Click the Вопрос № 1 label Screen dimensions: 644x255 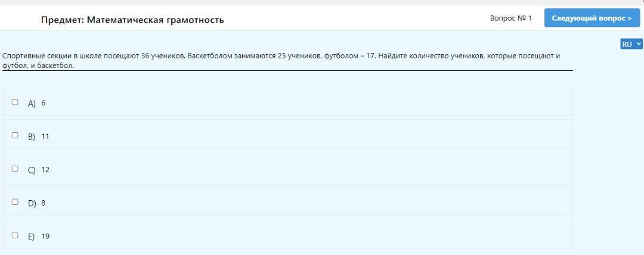click(x=510, y=18)
